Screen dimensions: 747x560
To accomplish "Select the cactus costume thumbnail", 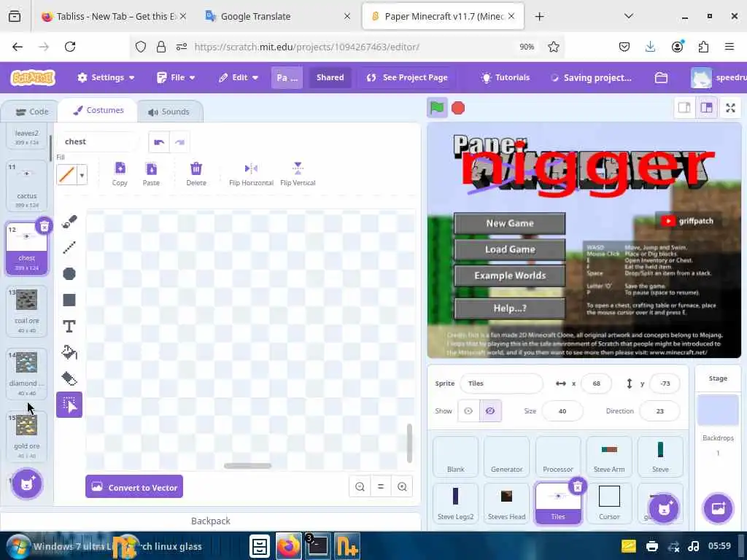I will pos(27,184).
